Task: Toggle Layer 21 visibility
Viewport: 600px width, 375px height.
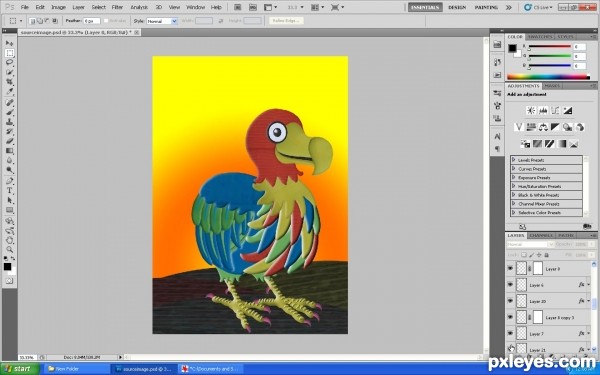Action: [x=510, y=348]
